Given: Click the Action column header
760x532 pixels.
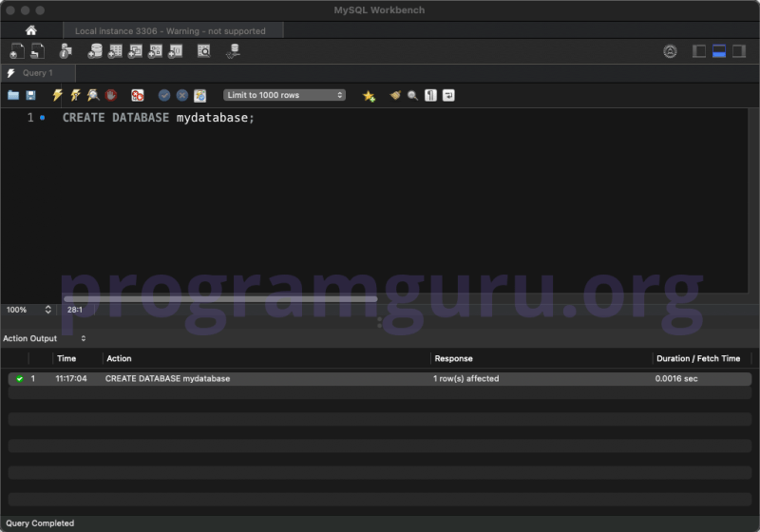Looking at the screenshot, I should click(119, 358).
